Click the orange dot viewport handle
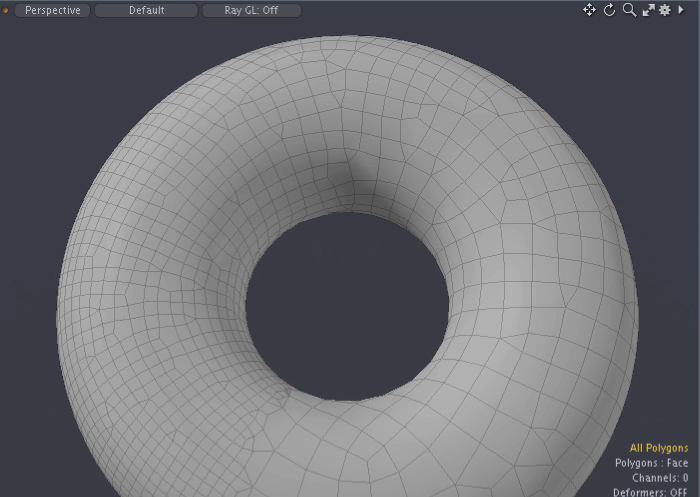This screenshot has width=700, height=497. click(5, 10)
